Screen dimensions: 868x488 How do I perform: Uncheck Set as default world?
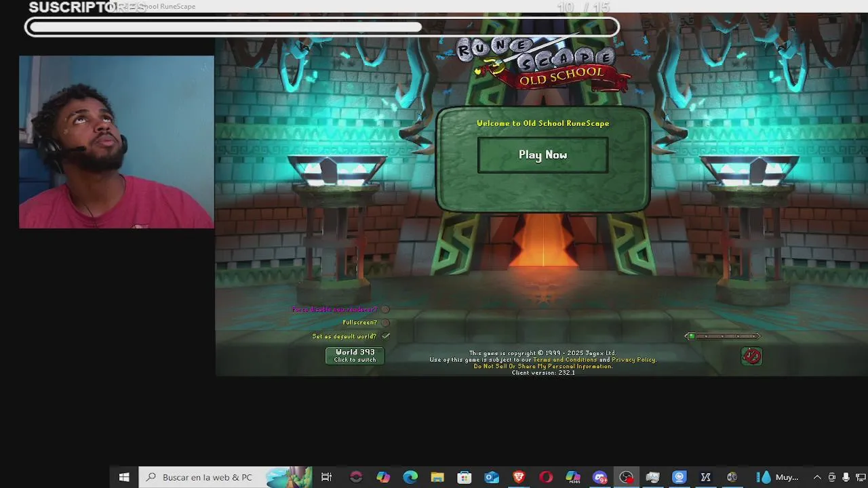tap(385, 336)
